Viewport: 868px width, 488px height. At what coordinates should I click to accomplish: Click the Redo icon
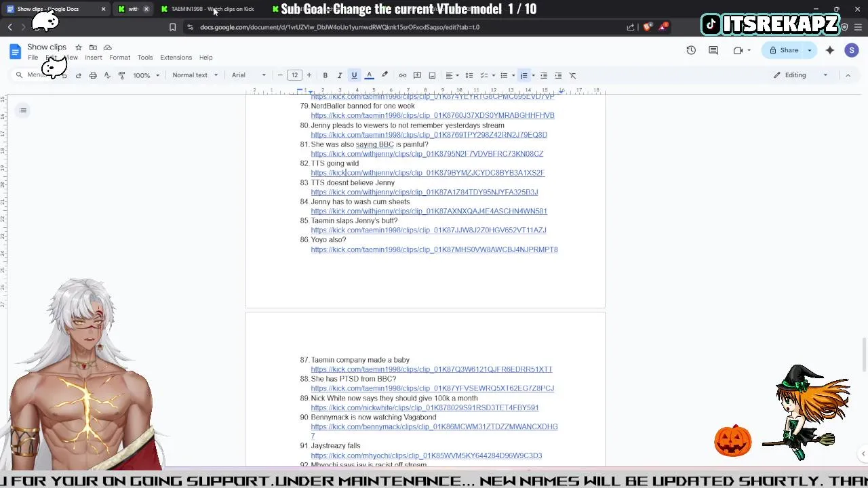click(x=79, y=75)
